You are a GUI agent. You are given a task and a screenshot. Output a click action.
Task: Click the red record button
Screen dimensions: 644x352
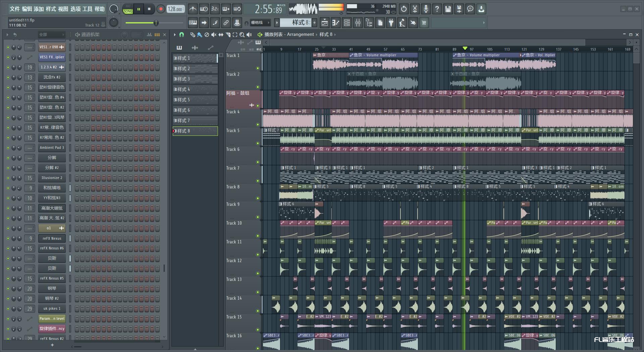pyautogui.click(x=161, y=9)
